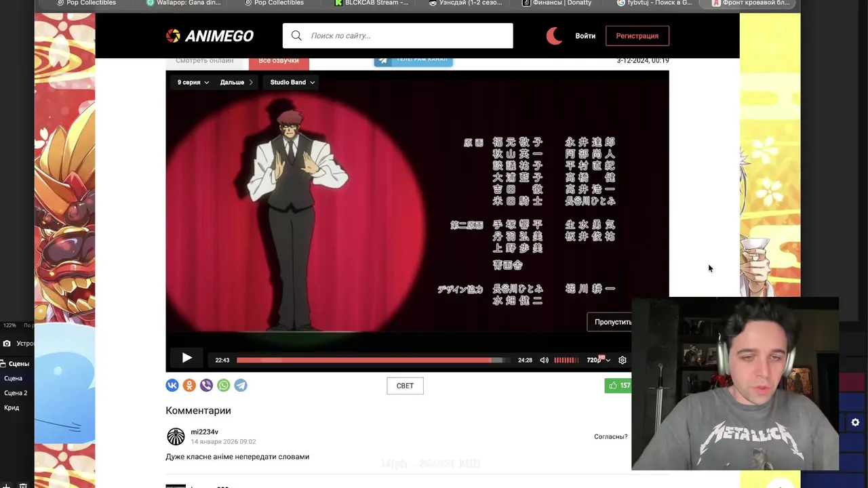Click the Согласны? text on the comment
The image size is (868, 488).
pyautogui.click(x=610, y=436)
